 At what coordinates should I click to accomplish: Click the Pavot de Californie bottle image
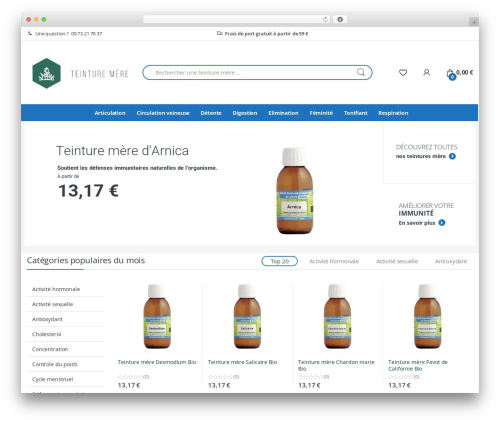coord(427,316)
